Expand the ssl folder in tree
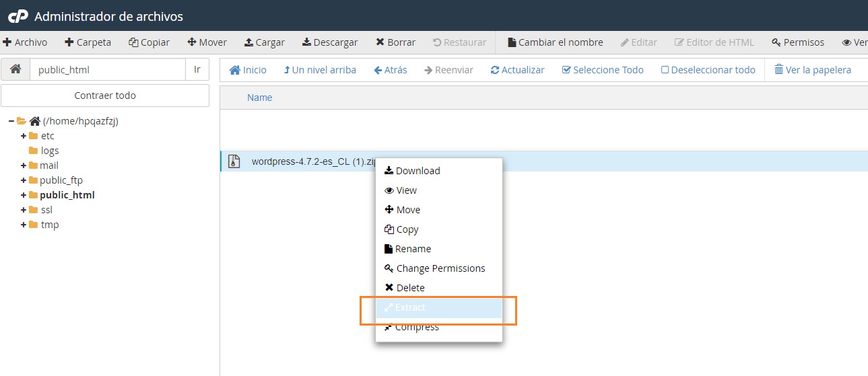868x376 pixels. tap(24, 210)
